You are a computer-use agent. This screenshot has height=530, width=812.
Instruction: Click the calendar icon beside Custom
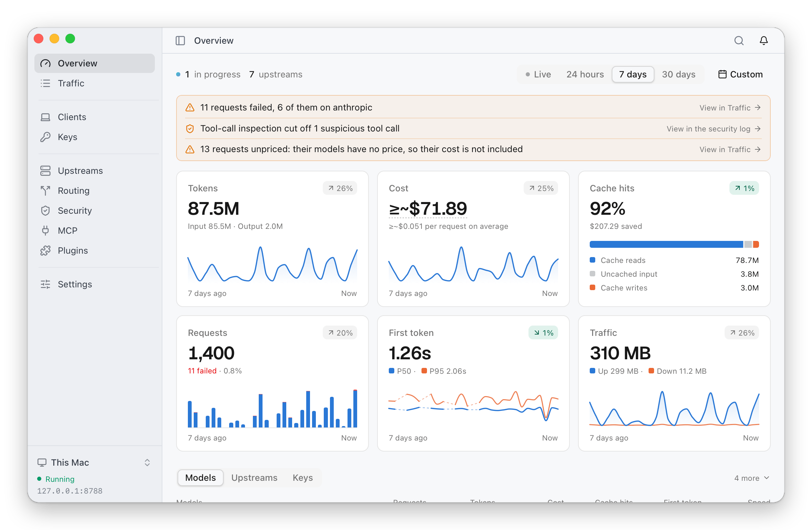723,74
